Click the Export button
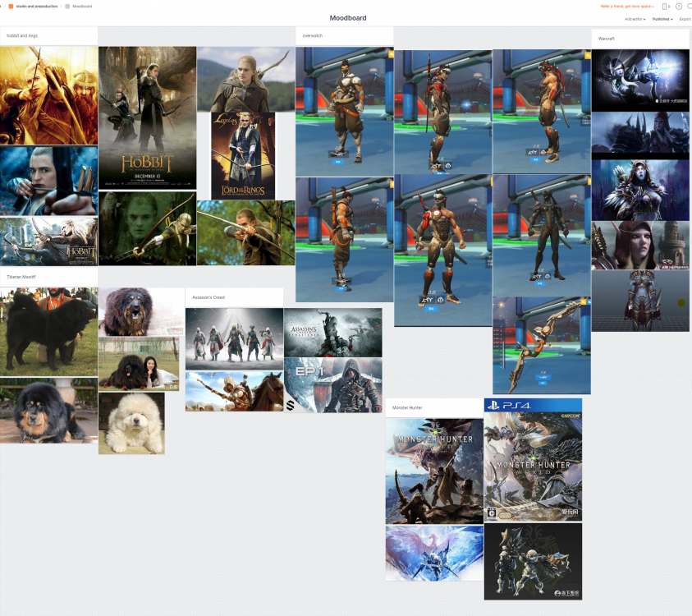The image size is (692, 616). tap(685, 19)
